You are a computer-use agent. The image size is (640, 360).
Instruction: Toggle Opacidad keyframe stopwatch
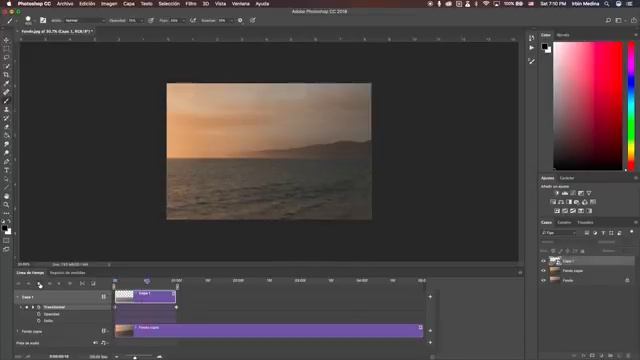pos(39,314)
